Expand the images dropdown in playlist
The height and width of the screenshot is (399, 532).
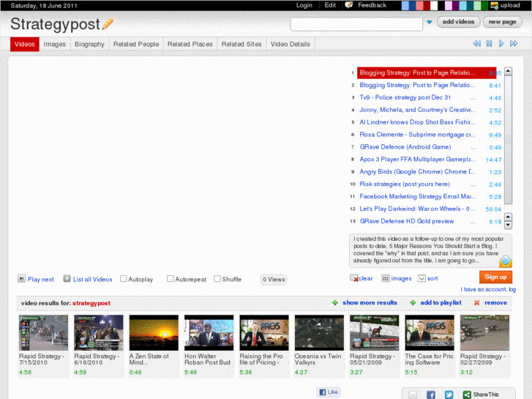[385, 278]
